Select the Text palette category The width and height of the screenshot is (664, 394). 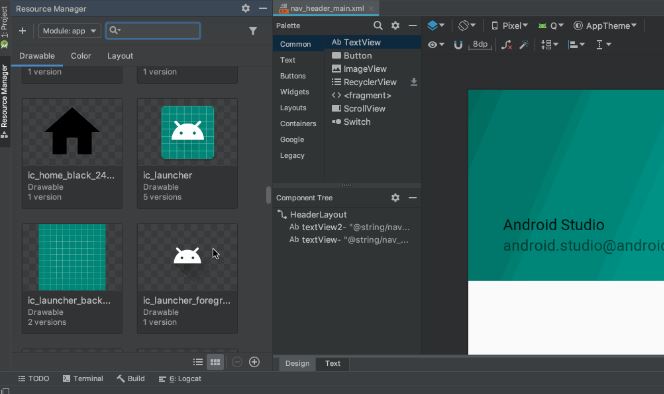coord(288,60)
